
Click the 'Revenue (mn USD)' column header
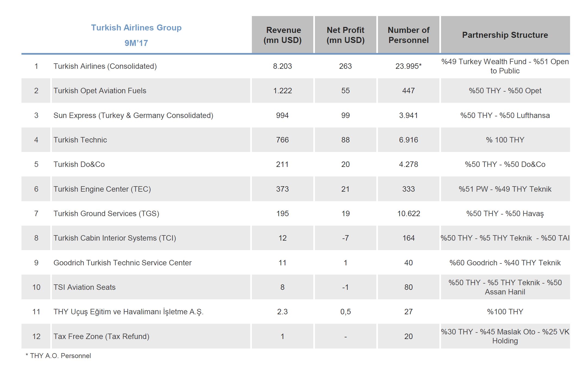283,35
